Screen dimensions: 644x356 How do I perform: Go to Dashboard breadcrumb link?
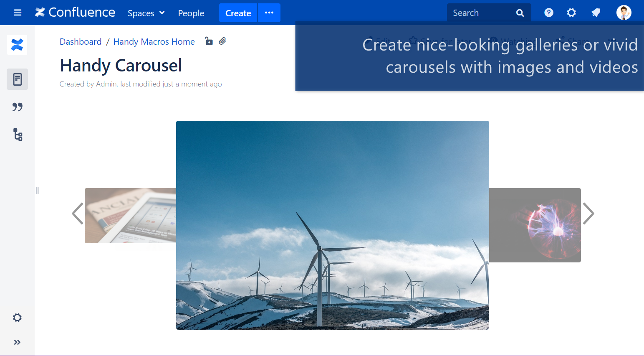(81, 42)
